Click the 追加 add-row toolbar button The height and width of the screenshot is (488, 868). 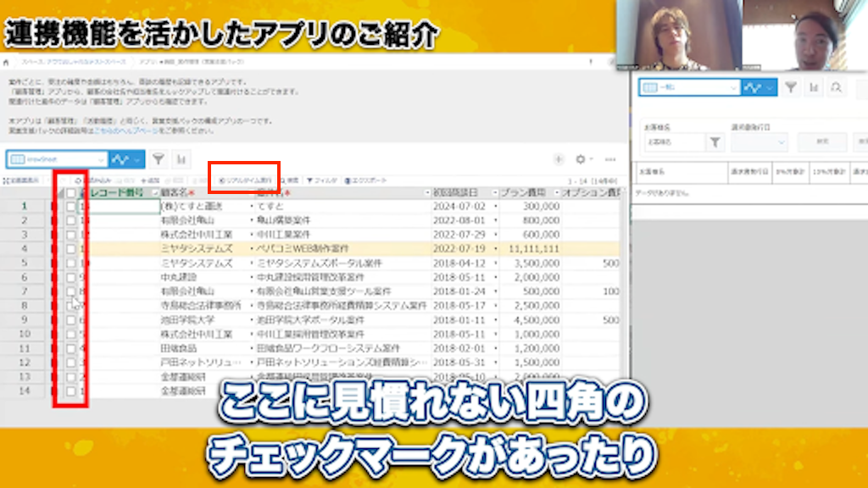pos(150,180)
